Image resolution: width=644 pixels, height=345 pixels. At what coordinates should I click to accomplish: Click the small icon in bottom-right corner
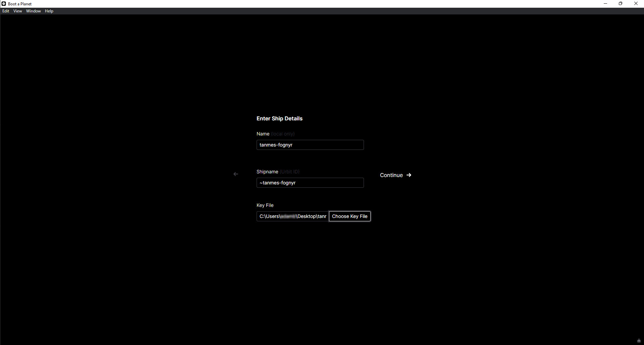coord(639,341)
